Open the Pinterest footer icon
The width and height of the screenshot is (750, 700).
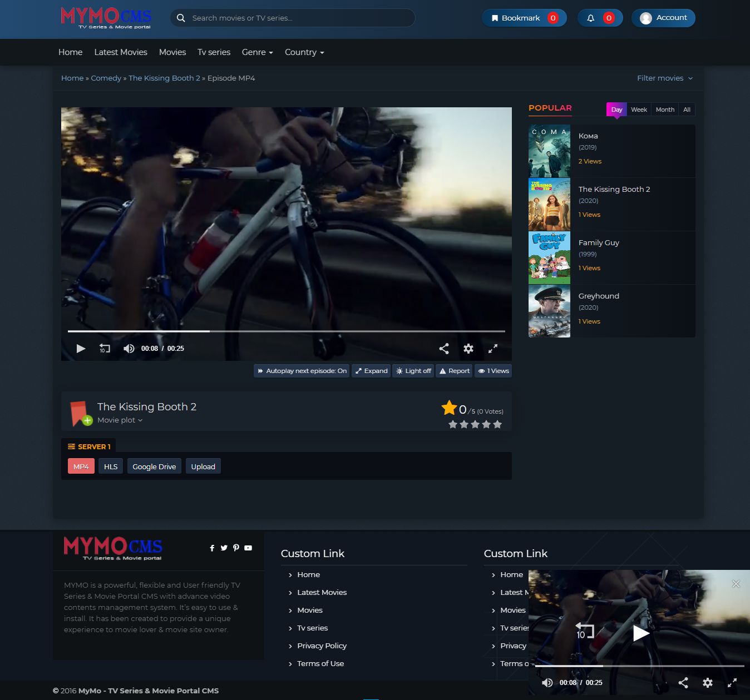(236, 548)
